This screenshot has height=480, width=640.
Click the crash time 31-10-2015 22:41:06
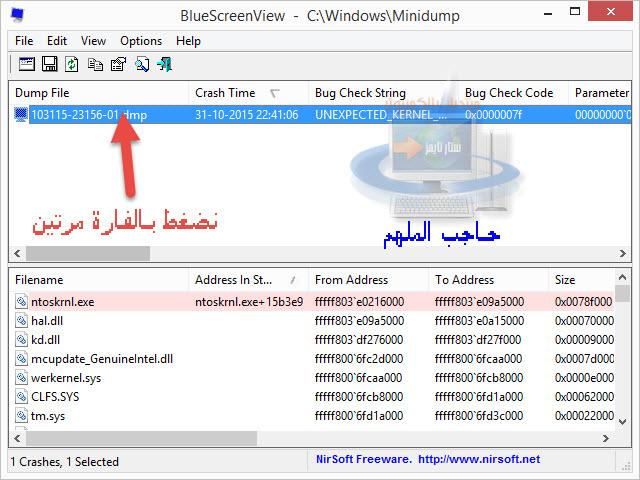pyautogui.click(x=247, y=115)
